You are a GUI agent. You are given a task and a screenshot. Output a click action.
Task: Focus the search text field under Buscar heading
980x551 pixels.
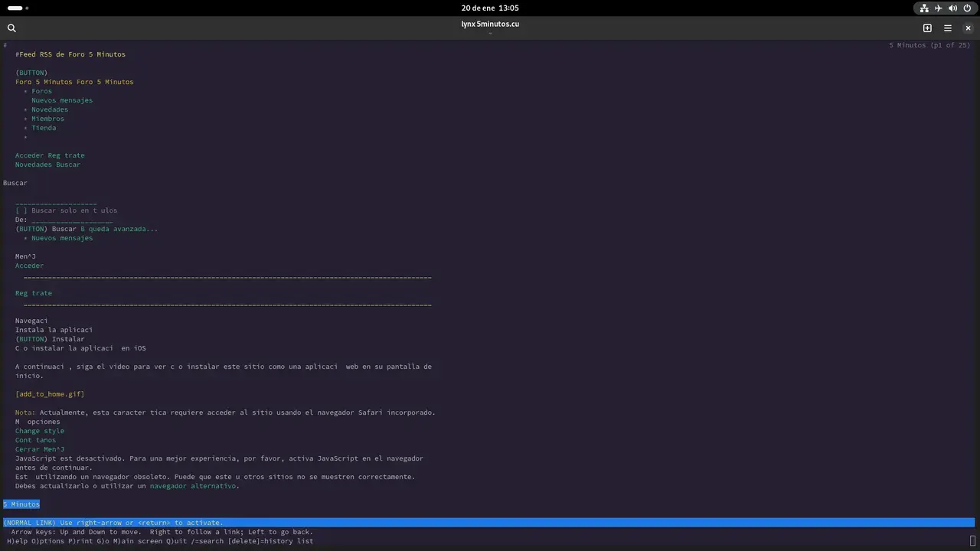click(56, 201)
